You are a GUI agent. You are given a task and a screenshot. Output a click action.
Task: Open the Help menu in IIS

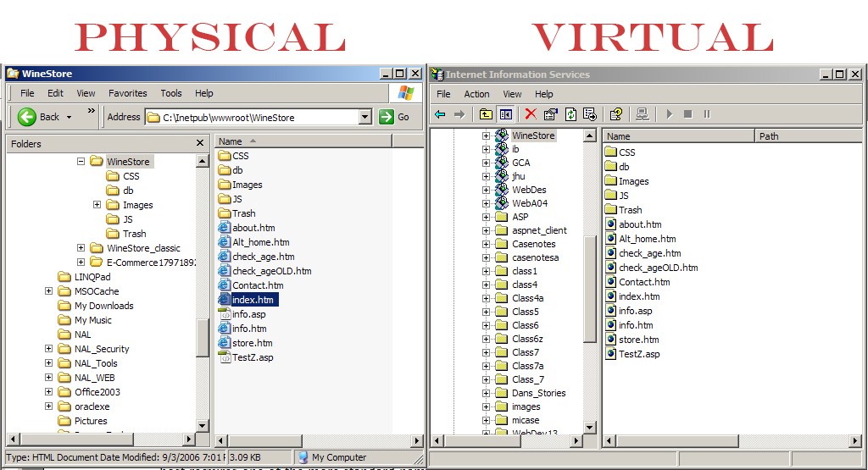click(x=543, y=94)
